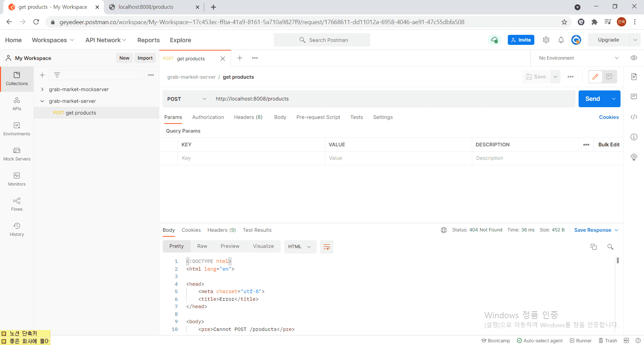Open the Comments pane in right sidebar

coord(634,97)
